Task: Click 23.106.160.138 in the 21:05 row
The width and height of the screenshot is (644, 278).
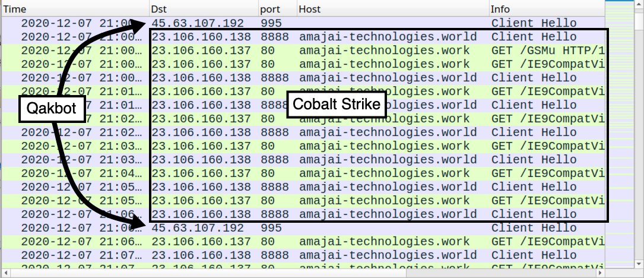Action: [x=201, y=187]
